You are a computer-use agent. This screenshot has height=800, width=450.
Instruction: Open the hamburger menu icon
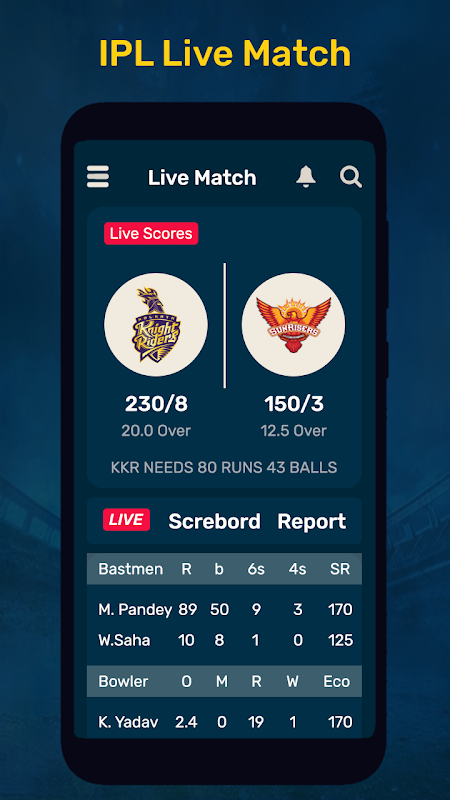click(x=98, y=177)
